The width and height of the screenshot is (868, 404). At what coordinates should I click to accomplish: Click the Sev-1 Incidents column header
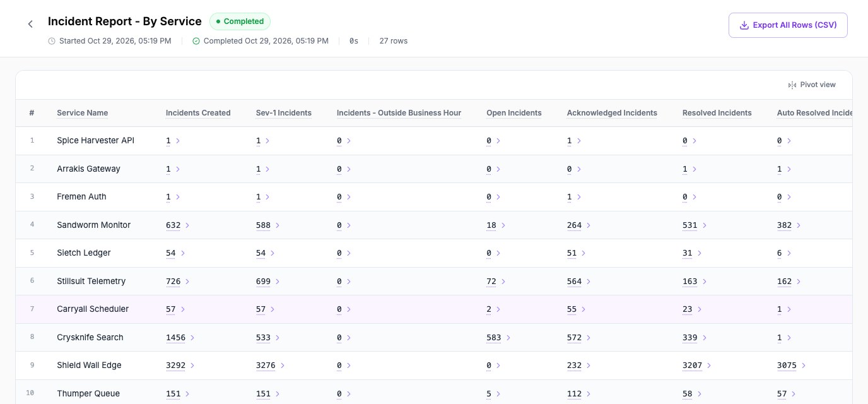[284, 113]
